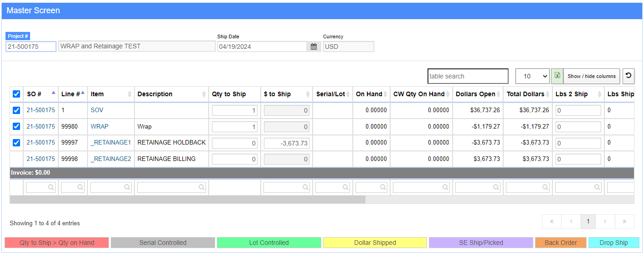This screenshot has height=254, width=644.
Task: Click the Description column sort arrows
Action: [x=204, y=94]
